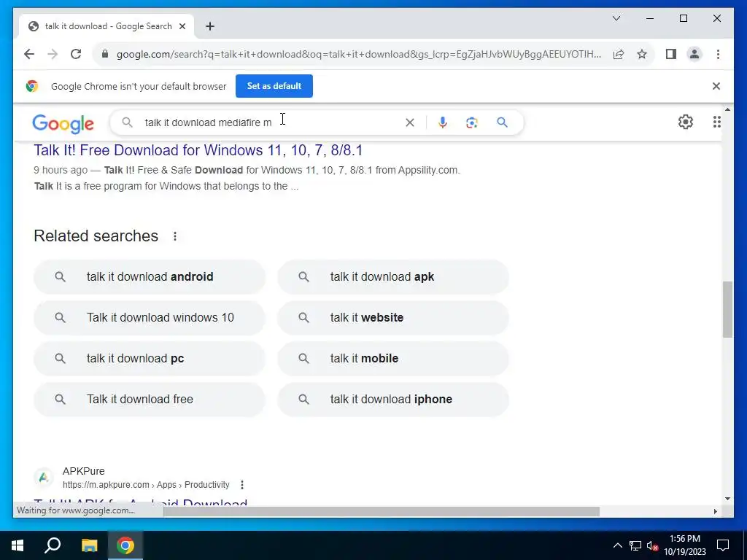
Task: Click the muted volume tray icon
Action: point(653,545)
